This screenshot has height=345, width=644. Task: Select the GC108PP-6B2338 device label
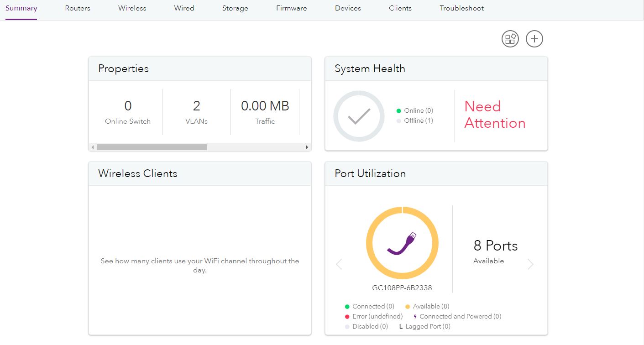click(x=402, y=288)
